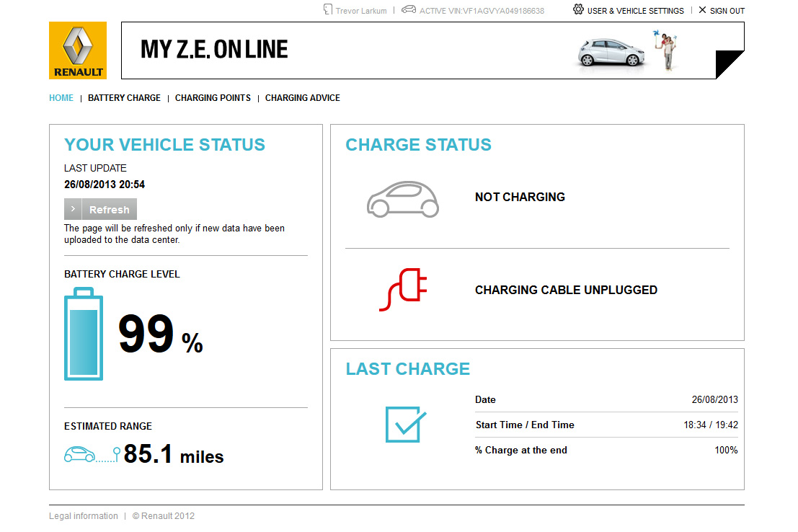Click the ESTIMATED RANGE label

tap(108, 426)
